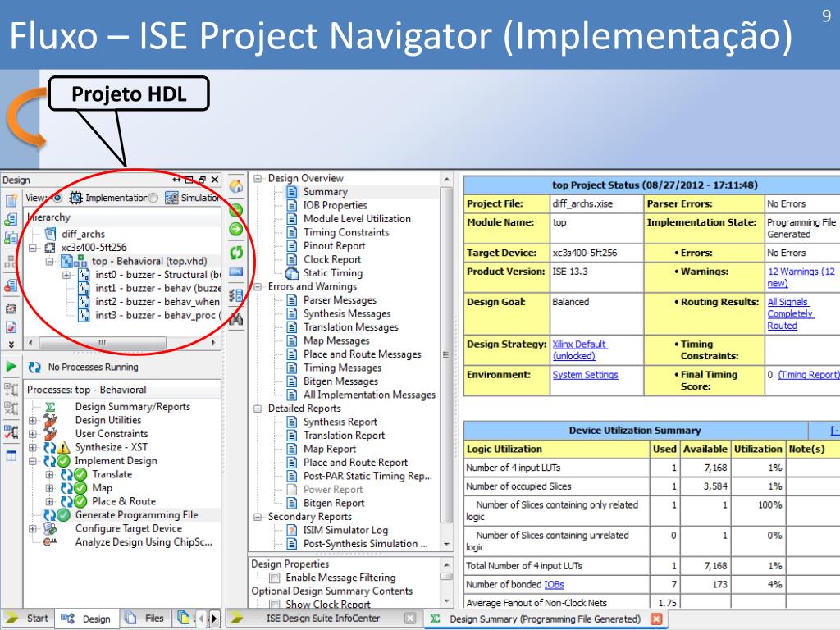Select the Simulation view radio button

pos(153,198)
